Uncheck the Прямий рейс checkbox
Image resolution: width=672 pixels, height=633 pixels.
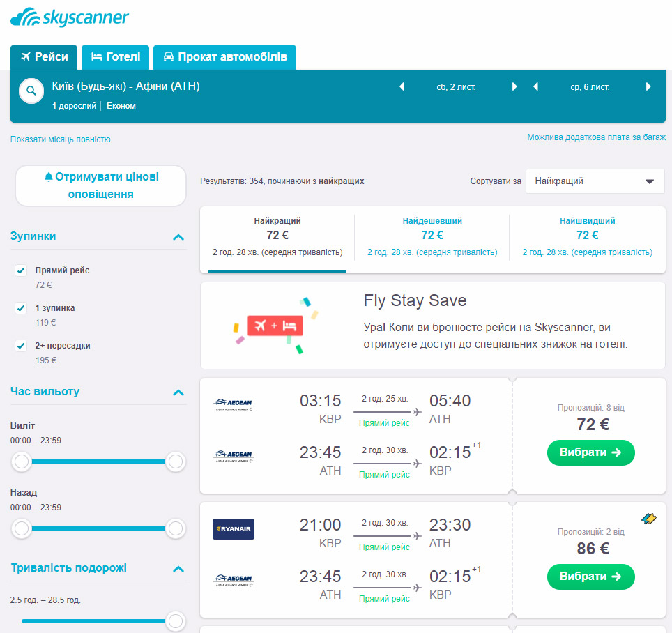coord(21,270)
